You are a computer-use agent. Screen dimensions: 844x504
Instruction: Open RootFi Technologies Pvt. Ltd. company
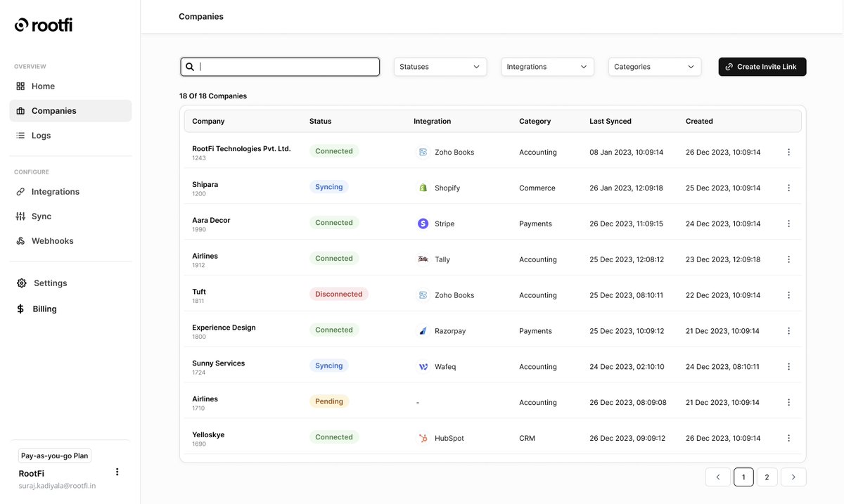coord(241,149)
